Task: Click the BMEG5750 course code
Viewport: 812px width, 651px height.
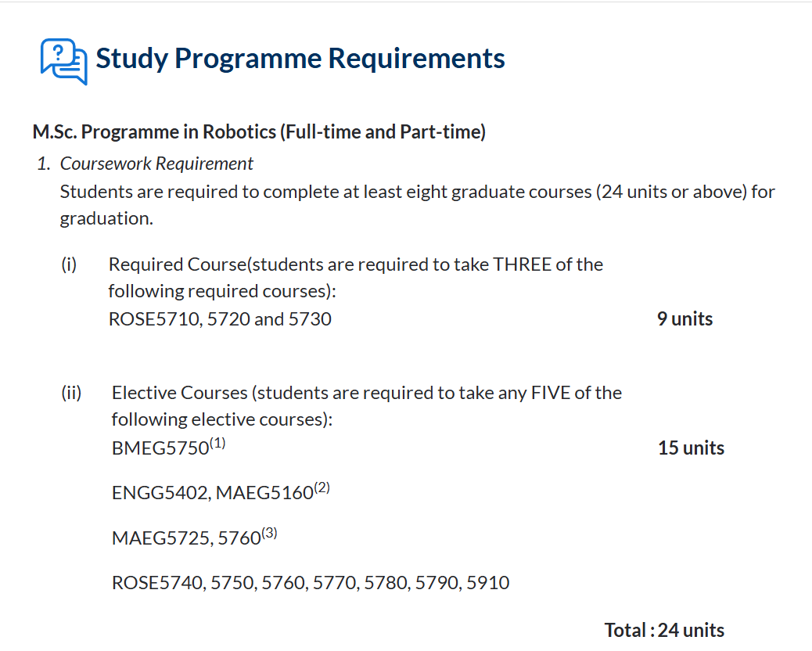Action: tap(160, 448)
